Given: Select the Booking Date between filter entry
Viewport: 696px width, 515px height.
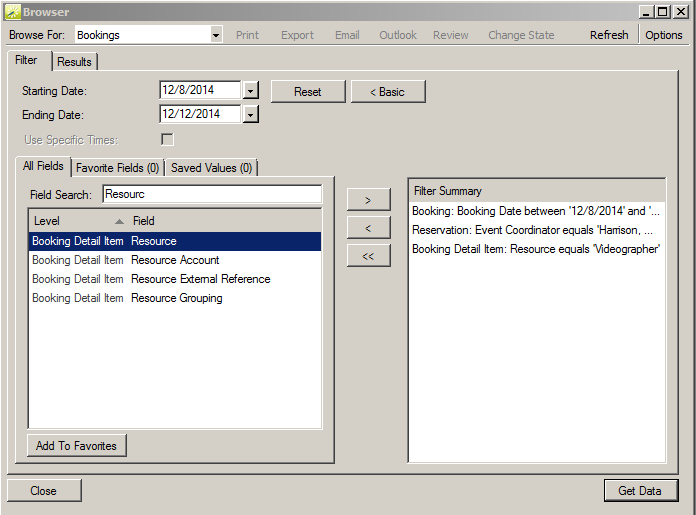Looking at the screenshot, I should coord(536,211).
